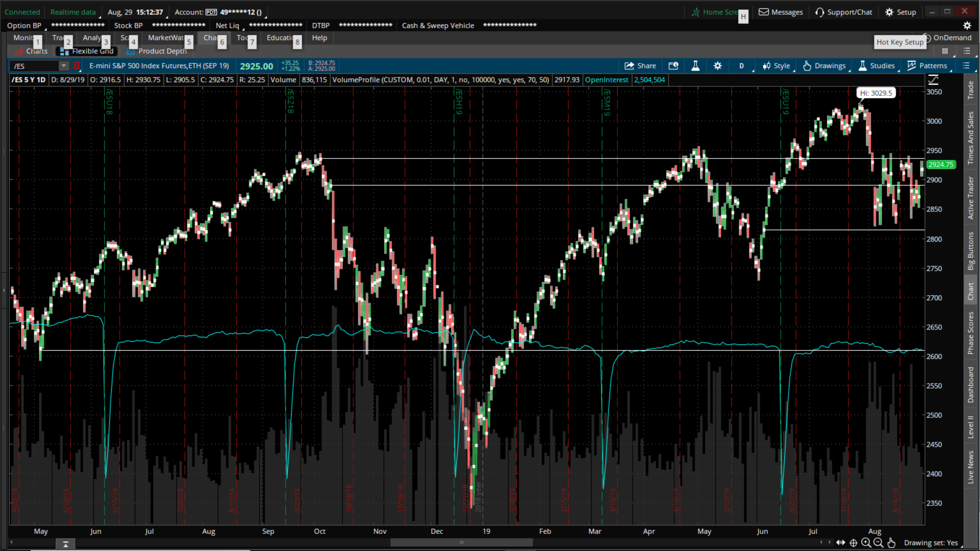The width and height of the screenshot is (980, 551).
Task: Click collapse arrow icon at bottom left
Action: (65, 544)
